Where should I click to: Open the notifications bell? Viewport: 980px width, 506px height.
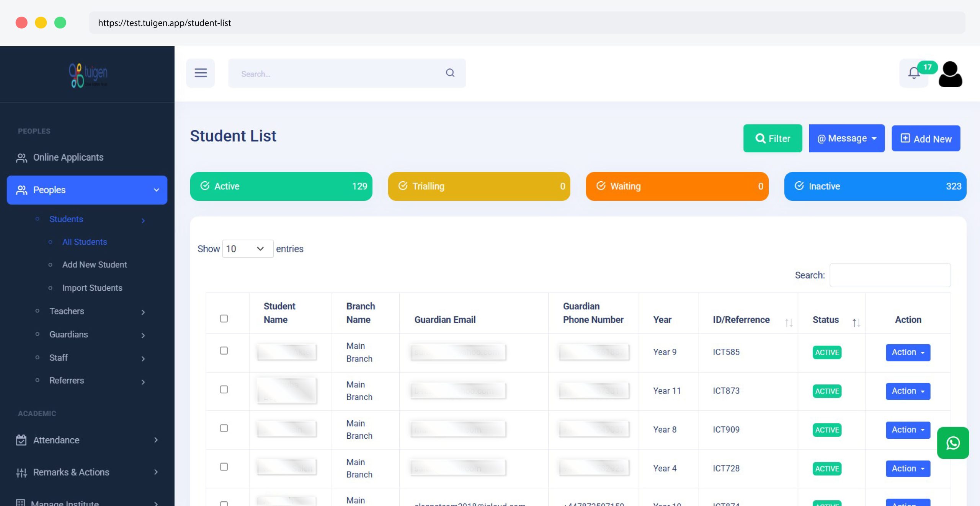tap(914, 73)
